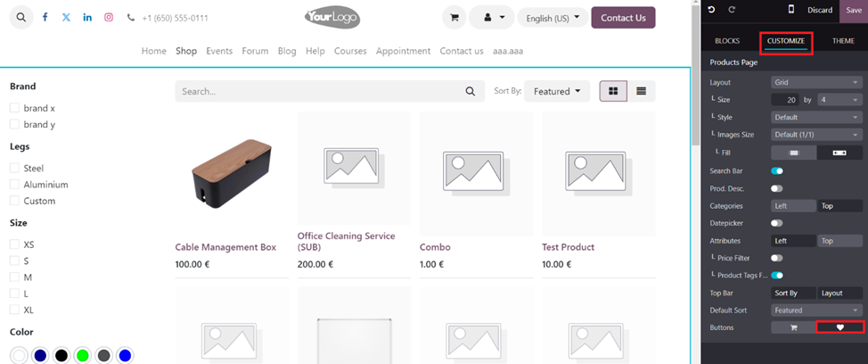Visit the Facebook social link icon
The width and height of the screenshot is (868, 364).
pos(45,17)
